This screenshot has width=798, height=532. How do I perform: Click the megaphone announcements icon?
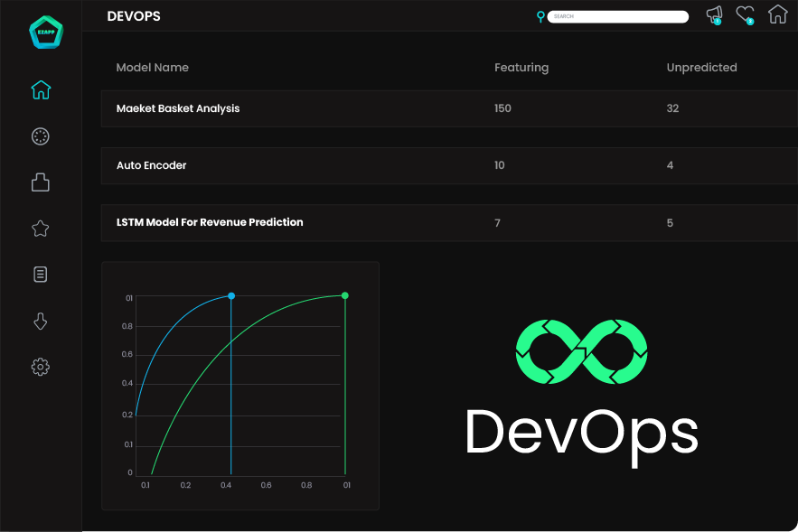(x=714, y=14)
